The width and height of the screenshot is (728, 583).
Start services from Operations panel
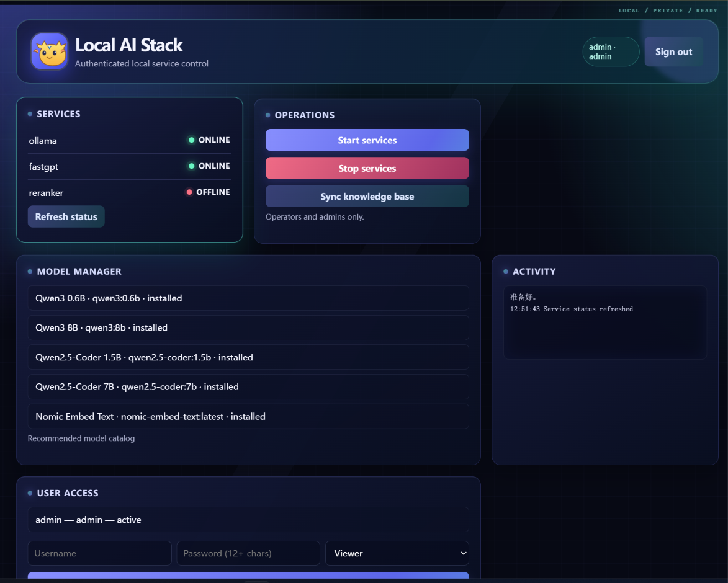click(x=367, y=140)
